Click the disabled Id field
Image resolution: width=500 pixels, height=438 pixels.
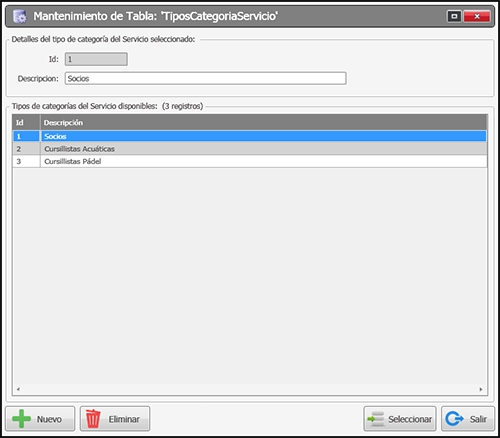[96, 59]
